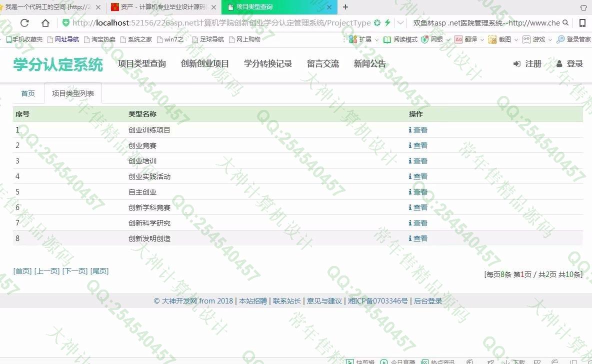Expand the 扩展 dropdown arrow
The image size is (592, 364).
click(376, 39)
